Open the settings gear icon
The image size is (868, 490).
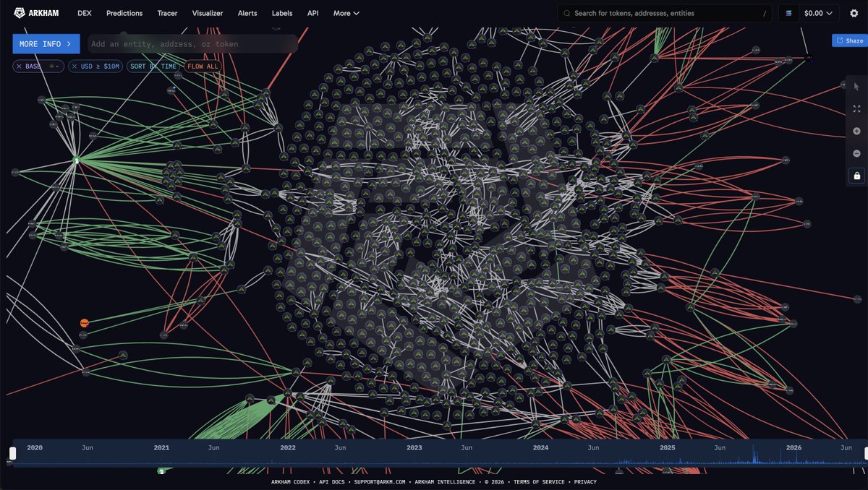click(854, 13)
